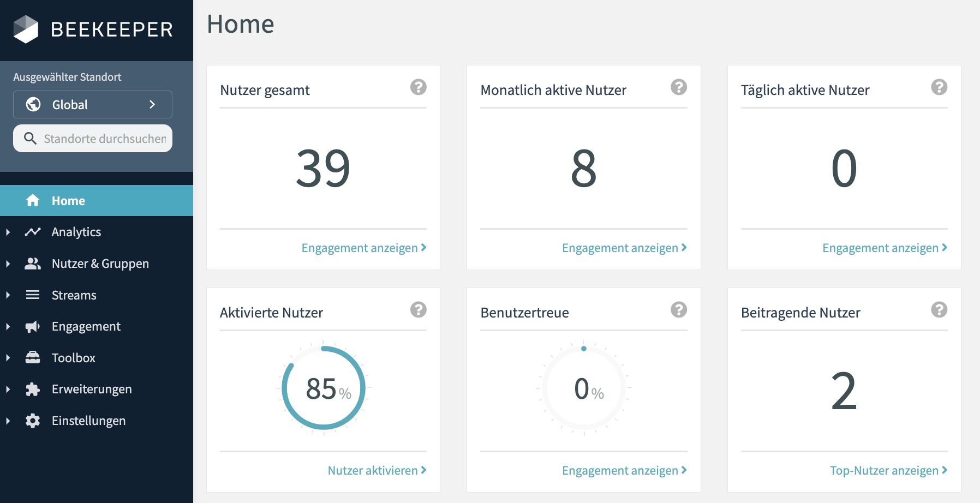Open help for Monatlich aktive Nutzer

tap(679, 87)
